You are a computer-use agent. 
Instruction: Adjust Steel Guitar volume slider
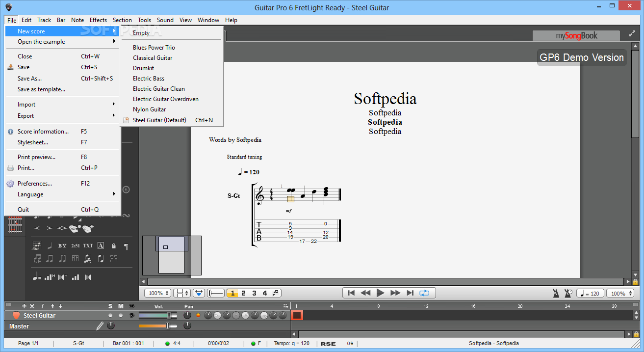tap(158, 315)
